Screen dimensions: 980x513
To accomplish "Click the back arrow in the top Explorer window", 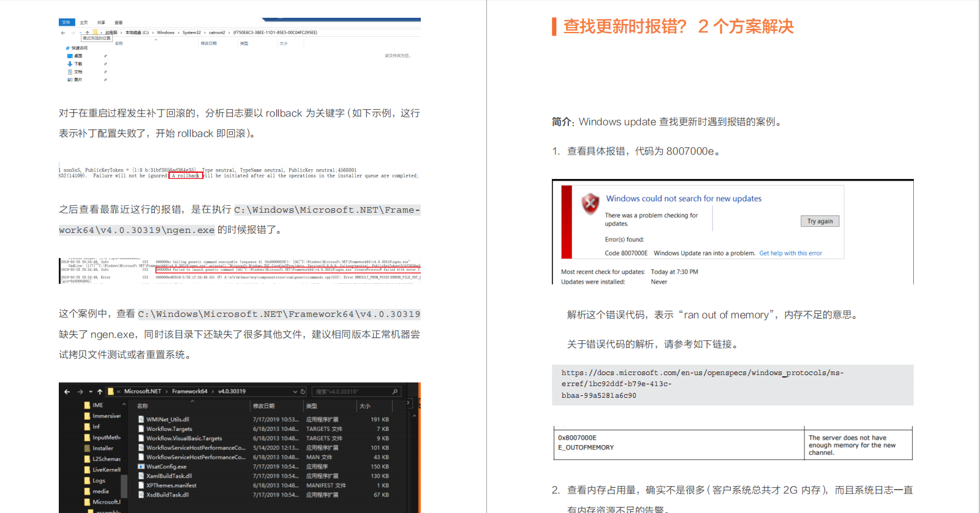I will 63,32.
